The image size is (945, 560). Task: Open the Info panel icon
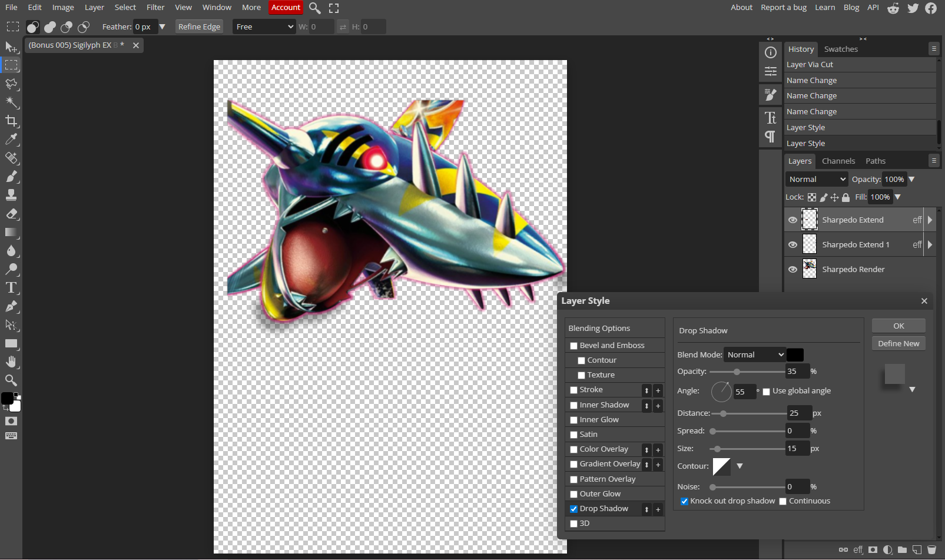click(771, 52)
